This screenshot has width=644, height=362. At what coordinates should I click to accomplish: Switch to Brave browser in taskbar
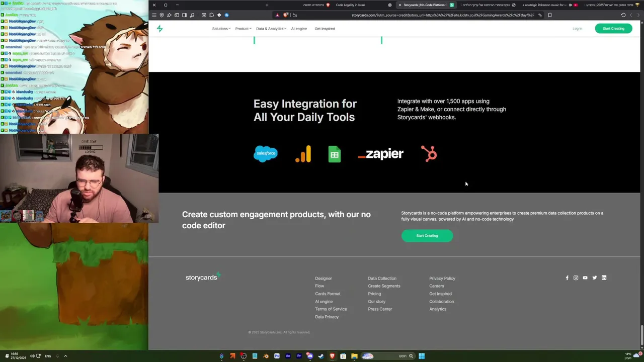point(332,356)
